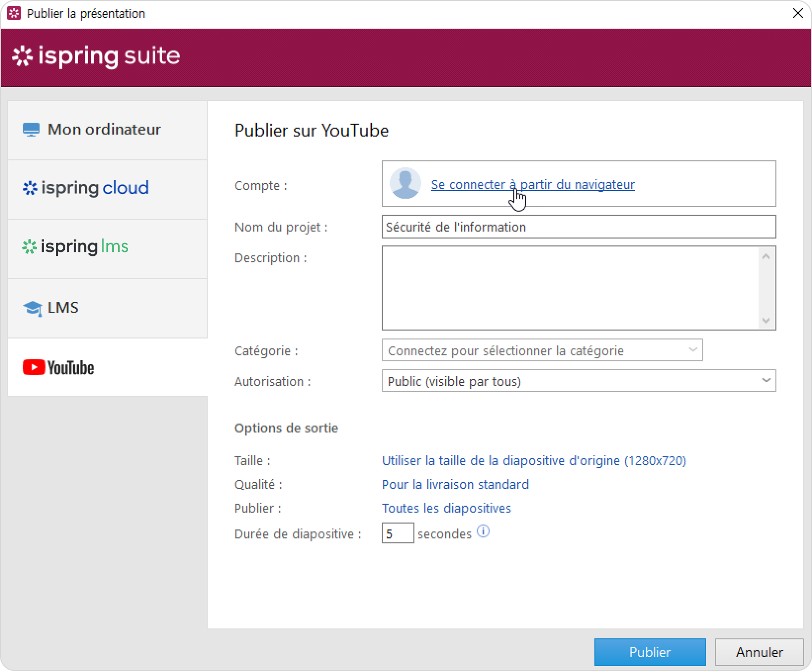This screenshot has width=812, height=671.
Task: Click Se connecter à partir du navigateur link
Action: click(533, 185)
